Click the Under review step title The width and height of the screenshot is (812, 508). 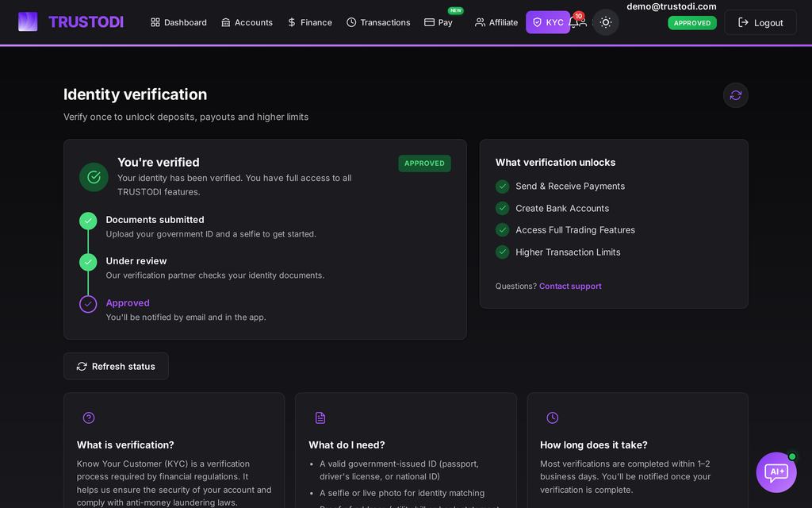[136, 261]
